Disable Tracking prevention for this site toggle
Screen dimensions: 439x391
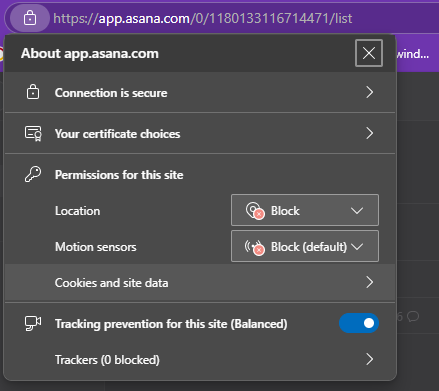(359, 323)
